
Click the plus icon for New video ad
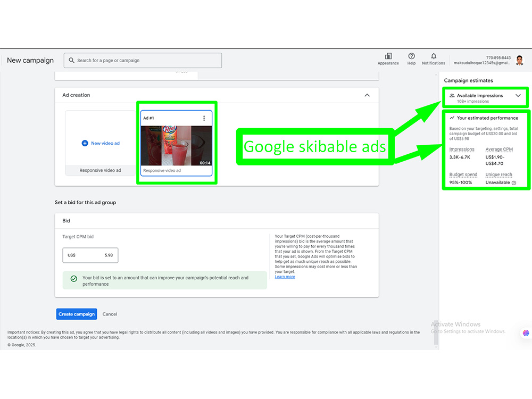pos(85,143)
